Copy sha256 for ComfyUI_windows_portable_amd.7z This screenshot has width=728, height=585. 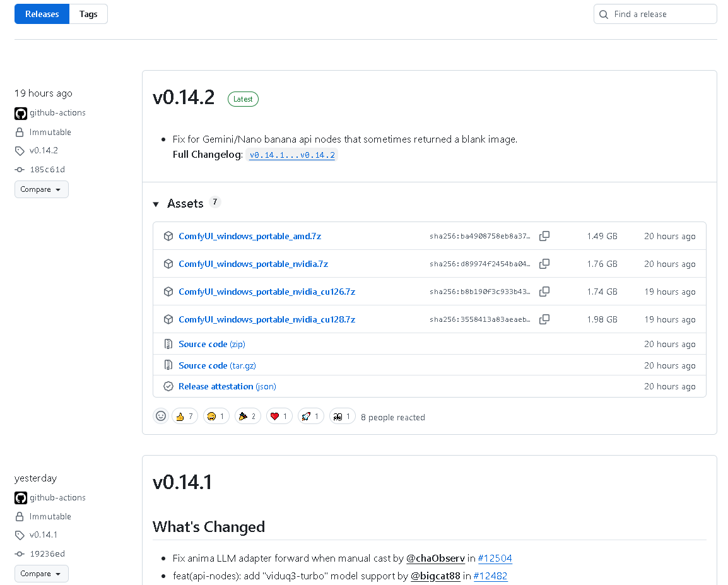(x=544, y=236)
